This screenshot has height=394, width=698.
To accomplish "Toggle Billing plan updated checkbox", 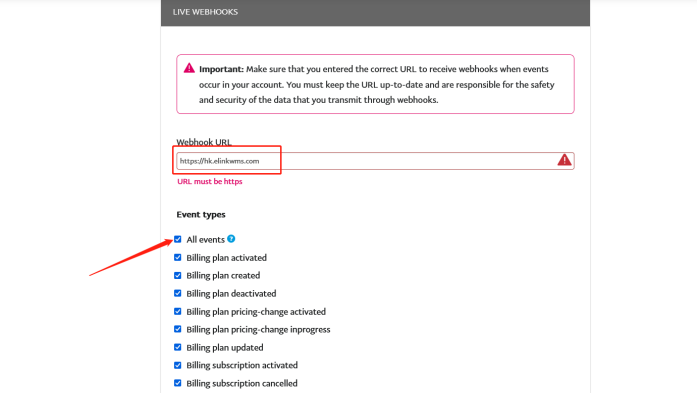I will pyautogui.click(x=178, y=347).
